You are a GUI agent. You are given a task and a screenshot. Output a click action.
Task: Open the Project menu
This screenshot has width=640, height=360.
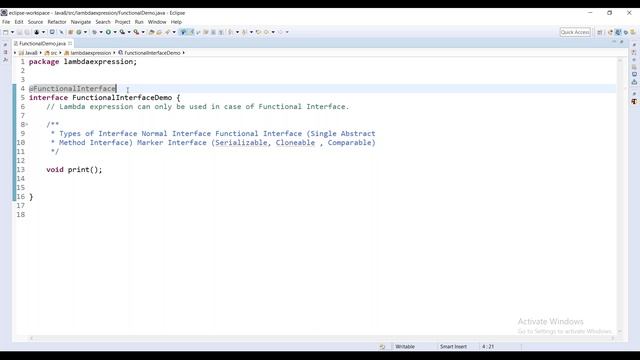122,22
